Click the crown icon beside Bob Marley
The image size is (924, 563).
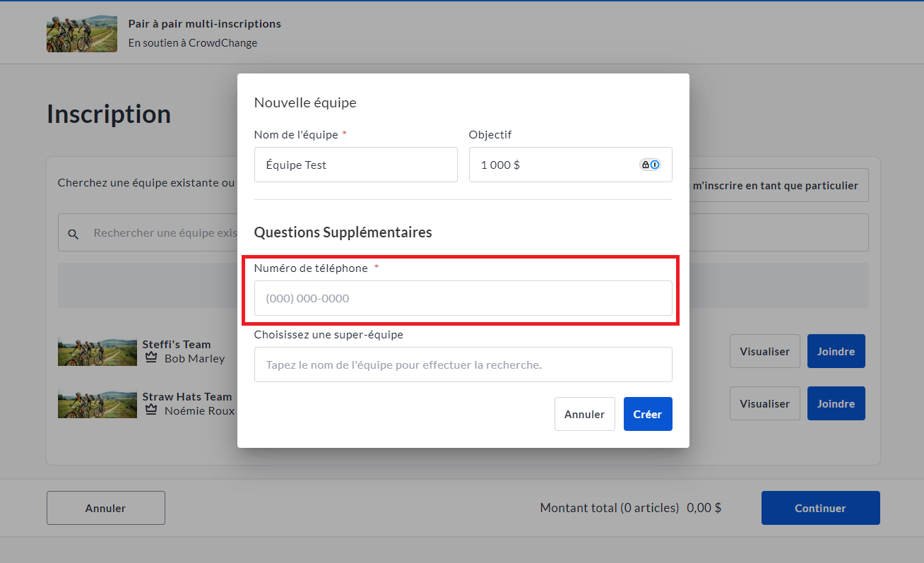click(150, 358)
